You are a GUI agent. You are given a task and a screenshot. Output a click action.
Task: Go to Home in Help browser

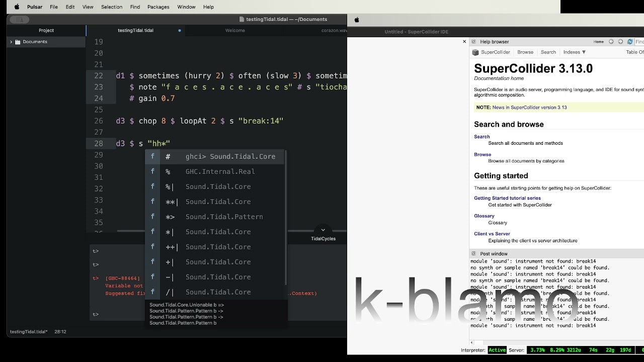pyautogui.click(x=598, y=42)
